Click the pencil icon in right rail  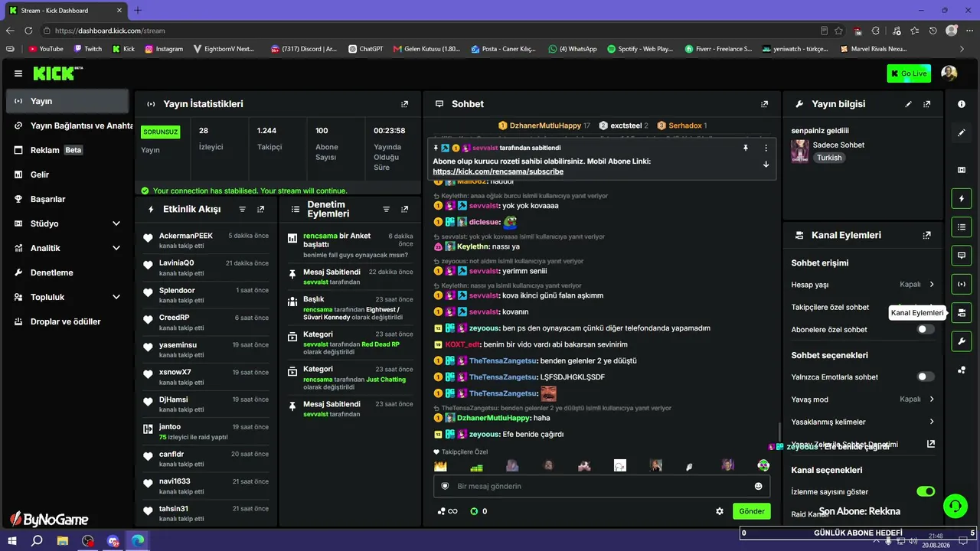pyautogui.click(x=962, y=133)
